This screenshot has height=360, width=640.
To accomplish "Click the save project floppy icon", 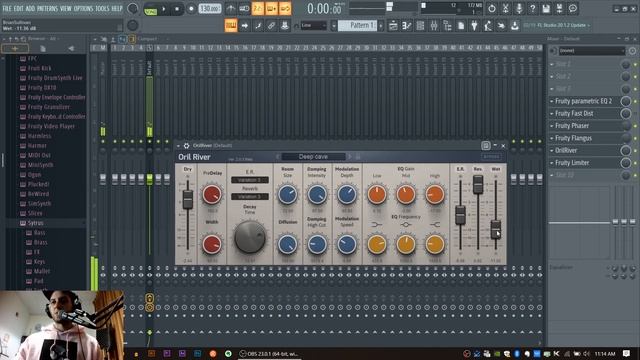I will pyautogui.click(x=546, y=8).
